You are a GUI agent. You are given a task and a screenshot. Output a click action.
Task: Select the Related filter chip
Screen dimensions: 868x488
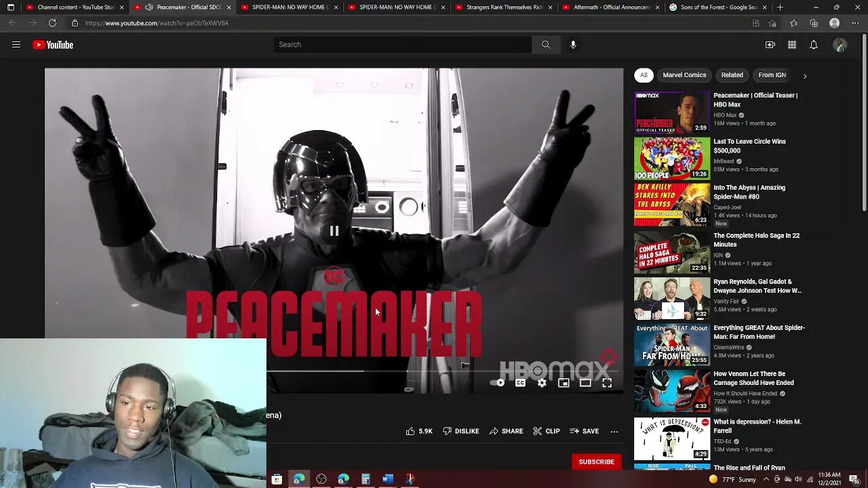point(732,75)
